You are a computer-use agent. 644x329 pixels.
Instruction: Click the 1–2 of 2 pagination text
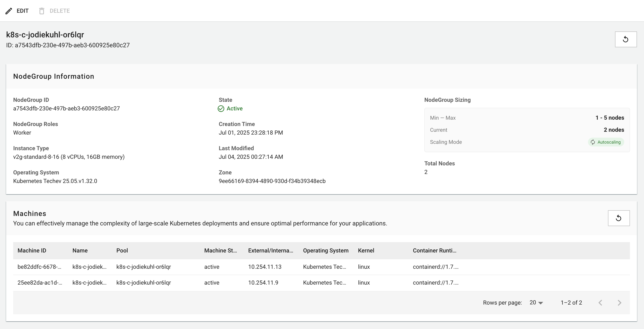pos(571,303)
